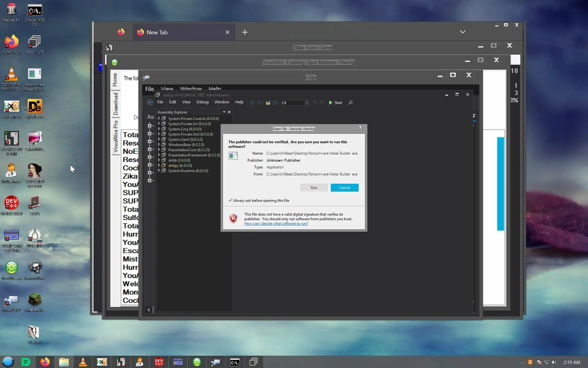Open How can I decide what software link
Viewport: 588px width, 368px height.
(276, 224)
